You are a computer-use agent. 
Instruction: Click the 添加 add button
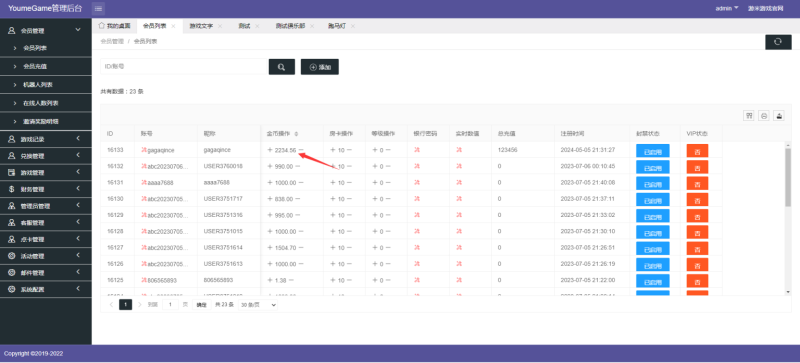click(x=320, y=67)
